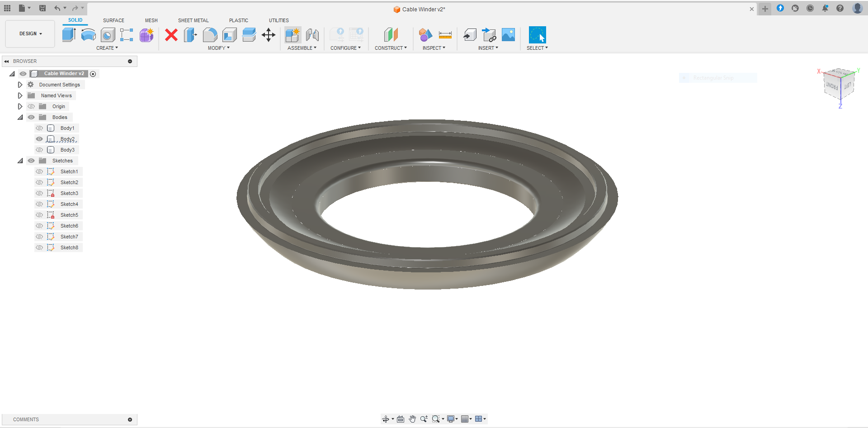Open the INSPECT dropdown menu

434,48
